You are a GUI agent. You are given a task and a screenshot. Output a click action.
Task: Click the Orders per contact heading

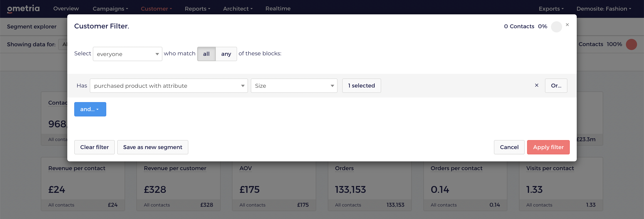(x=456, y=168)
